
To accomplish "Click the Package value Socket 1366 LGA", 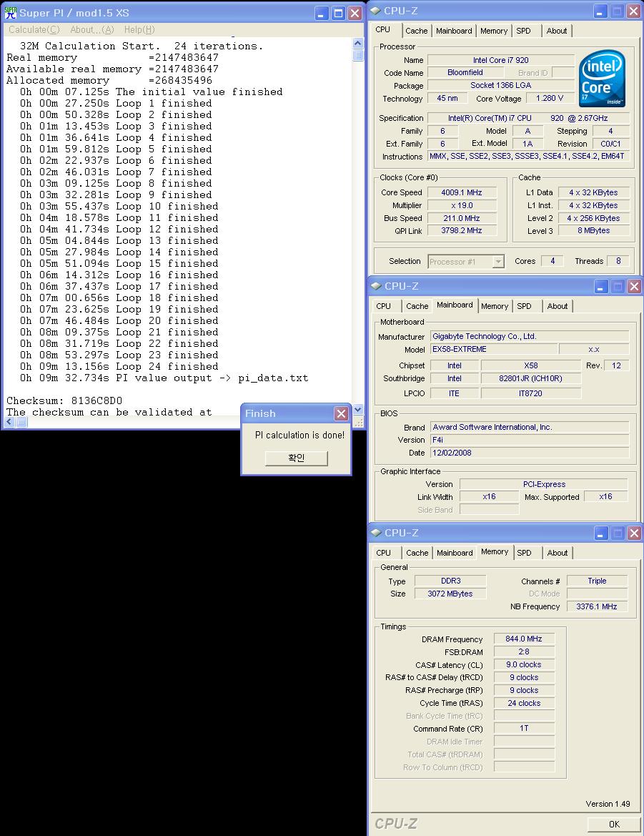I will pyautogui.click(x=501, y=85).
